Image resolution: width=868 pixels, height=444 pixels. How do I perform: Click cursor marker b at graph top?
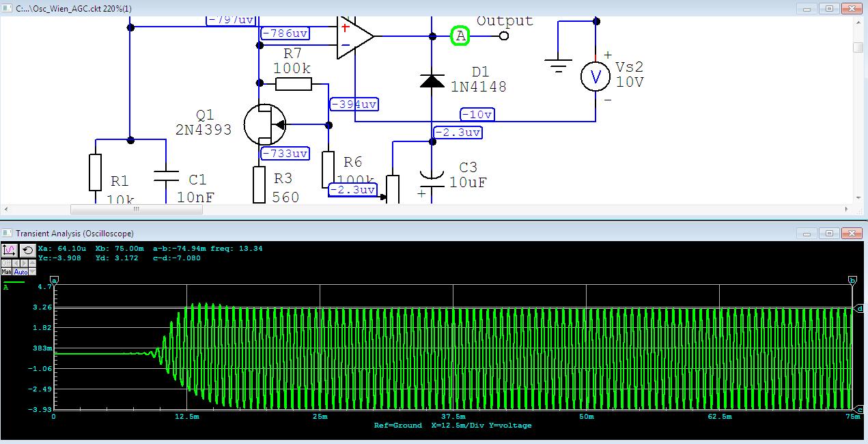tap(852, 281)
